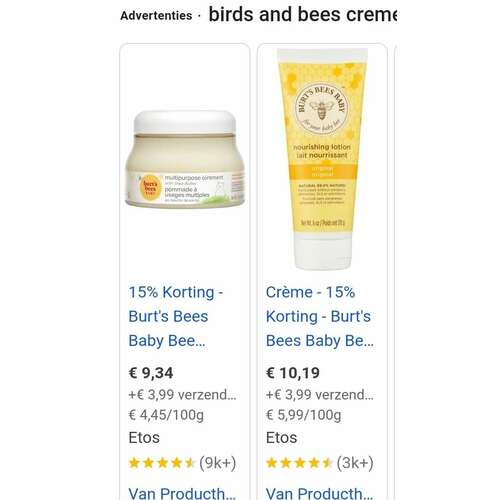The height and width of the screenshot is (500, 500).
Task: Select the (3k+) review count
Action: pos(355,463)
